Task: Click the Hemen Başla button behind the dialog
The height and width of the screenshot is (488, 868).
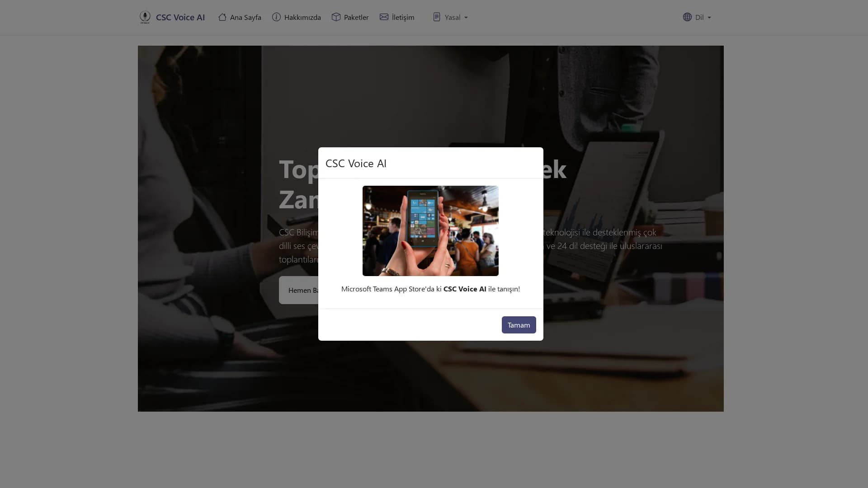Action: click(x=299, y=290)
